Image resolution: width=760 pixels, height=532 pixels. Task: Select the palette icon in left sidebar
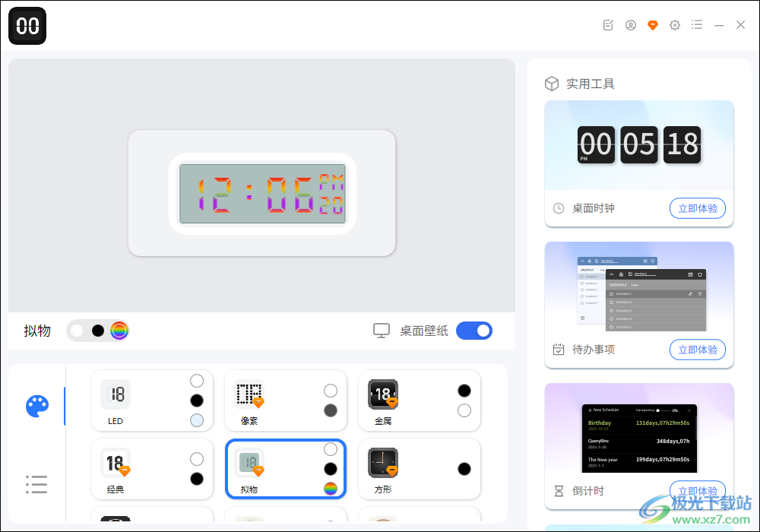(x=36, y=406)
